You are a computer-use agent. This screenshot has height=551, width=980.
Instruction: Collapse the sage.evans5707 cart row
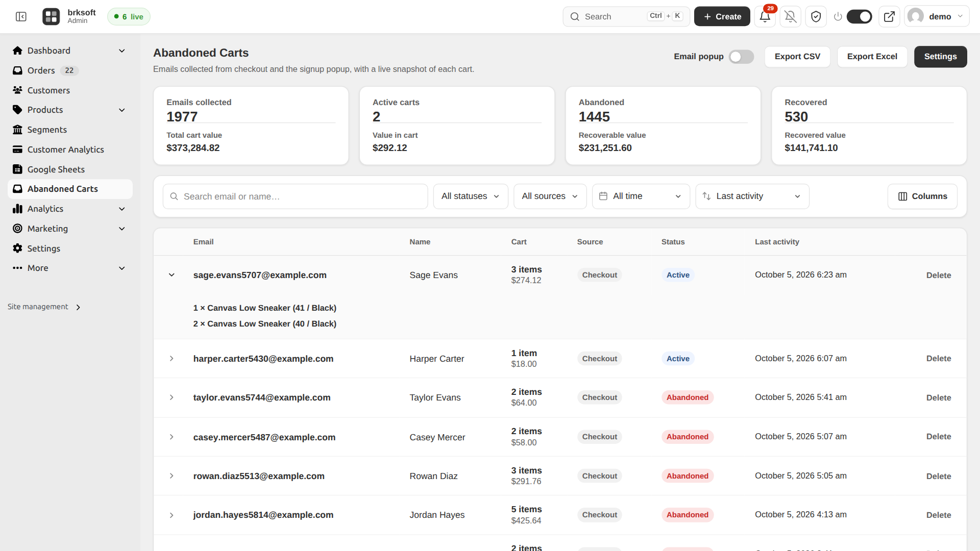(171, 275)
